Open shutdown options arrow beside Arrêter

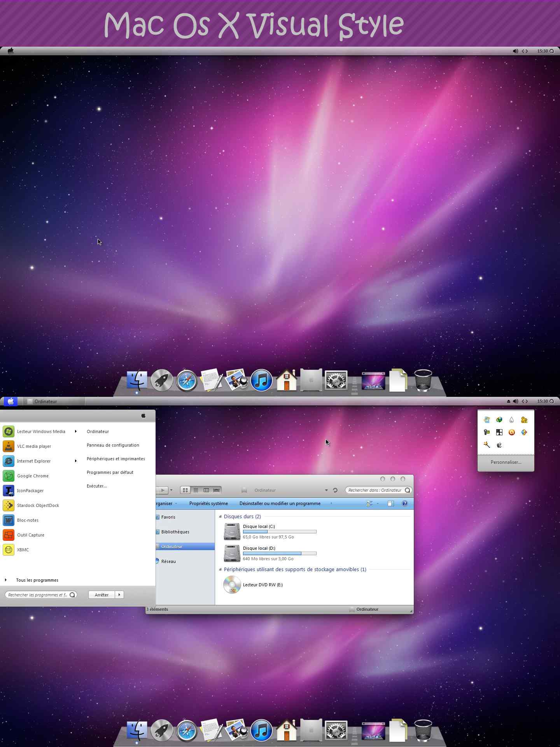tap(119, 594)
